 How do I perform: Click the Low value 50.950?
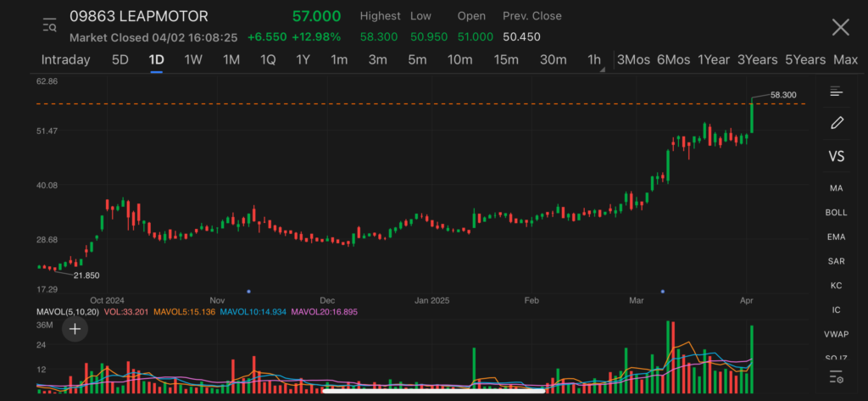tap(429, 37)
